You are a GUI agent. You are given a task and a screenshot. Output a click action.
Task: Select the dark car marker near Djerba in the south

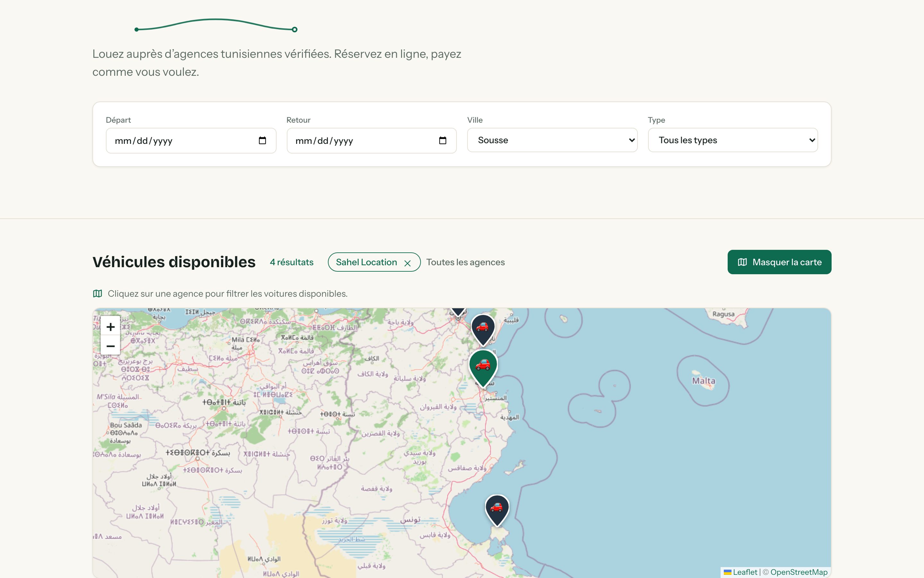(497, 510)
